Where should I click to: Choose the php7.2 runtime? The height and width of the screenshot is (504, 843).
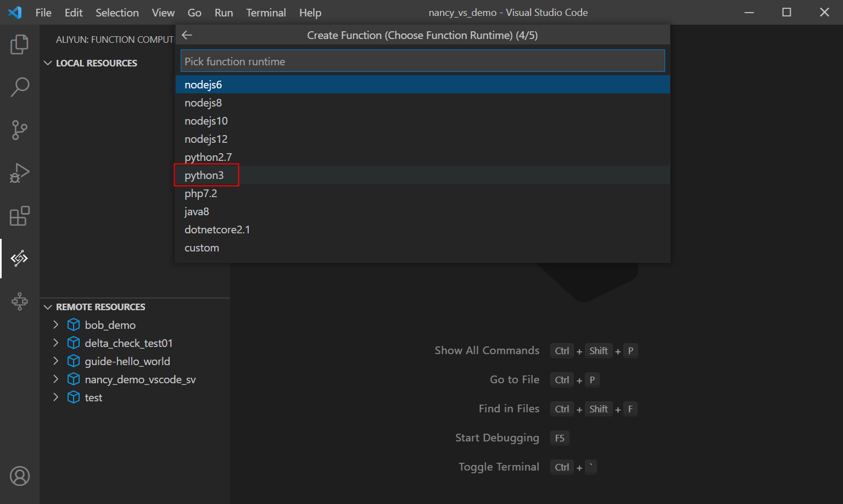[x=422, y=193]
